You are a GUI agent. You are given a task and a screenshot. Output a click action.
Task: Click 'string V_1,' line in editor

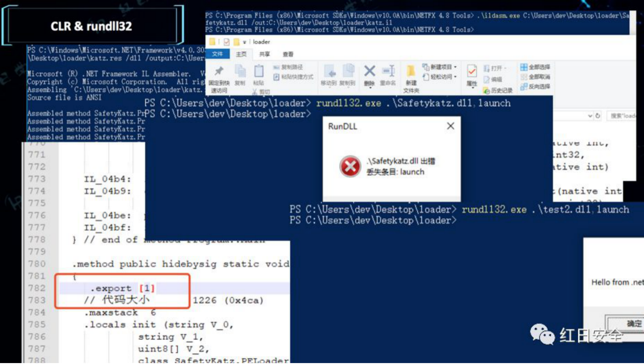click(171, 337)
